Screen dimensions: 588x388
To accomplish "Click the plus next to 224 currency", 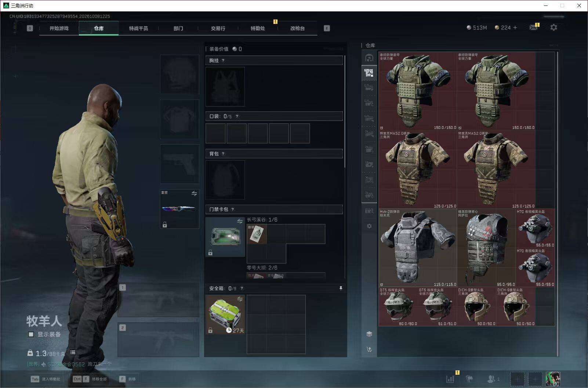I will click(515, 28).
